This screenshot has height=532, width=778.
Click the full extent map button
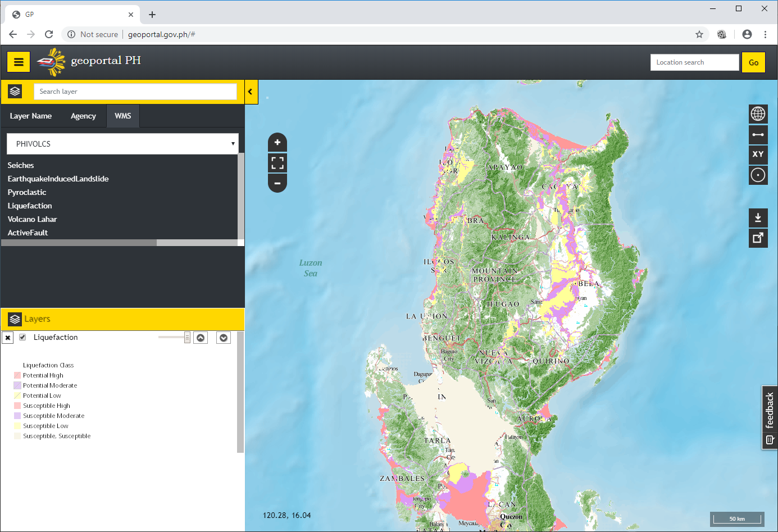pos(277,163)
